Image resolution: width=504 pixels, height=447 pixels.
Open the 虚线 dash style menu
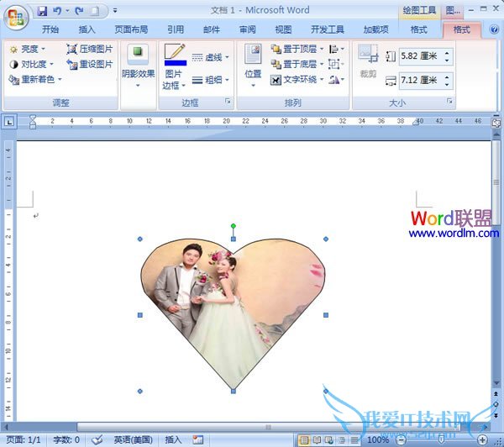tap(211, 58)
